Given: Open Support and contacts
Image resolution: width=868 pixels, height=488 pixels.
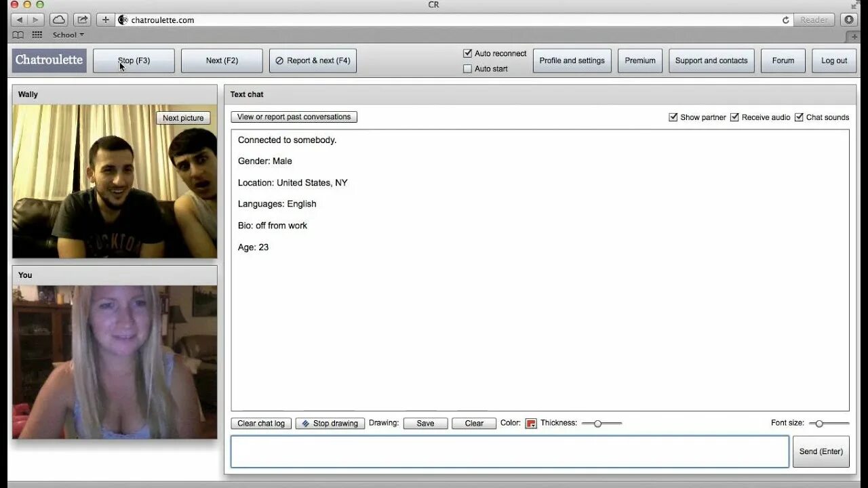Looking at the screenshot, I should click(x=711, y=60).
